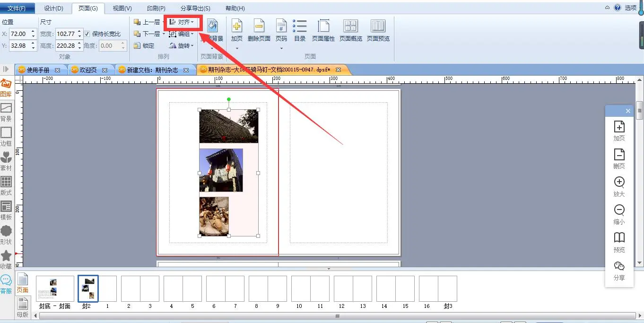Select the 母版 master page tab
The image size is (644, 323).
pos(22,307)
